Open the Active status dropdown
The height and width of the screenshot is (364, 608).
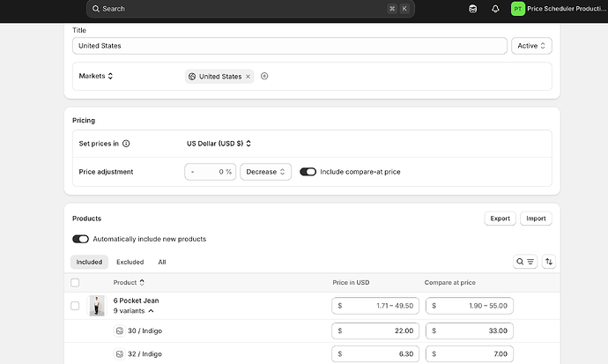click(532, 46)
